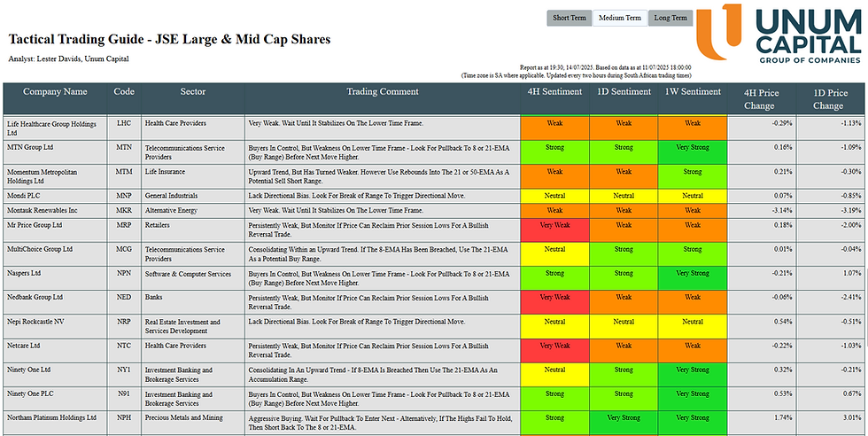
Task: Click the NPN share code
Action: point(124,274)
